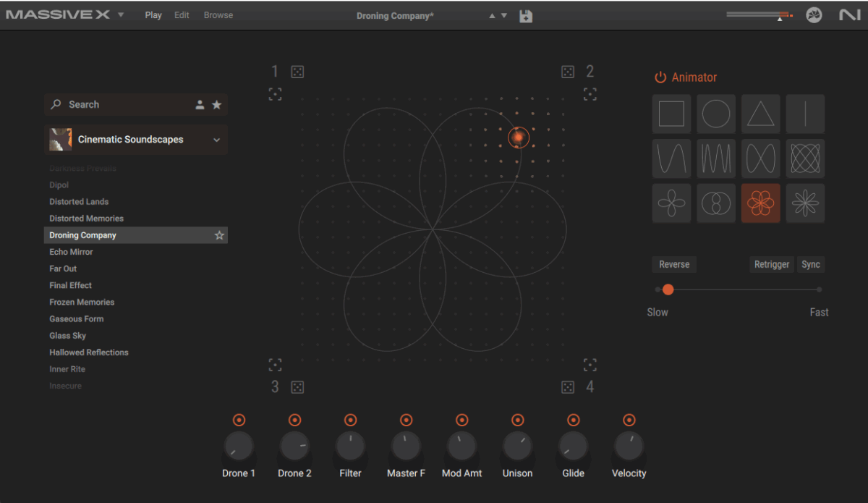
Task: Toggle modulation target above Unison knob
Action: click(517, 420)
